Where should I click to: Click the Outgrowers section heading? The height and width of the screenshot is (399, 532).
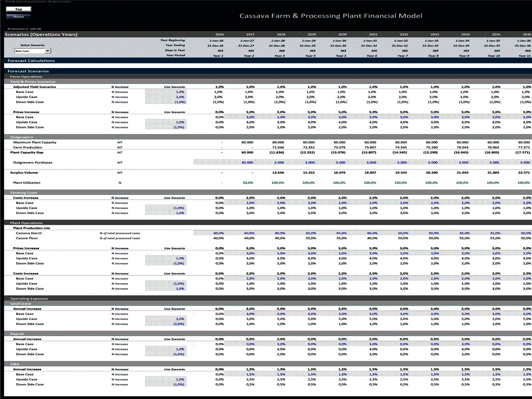coord(22,137)
